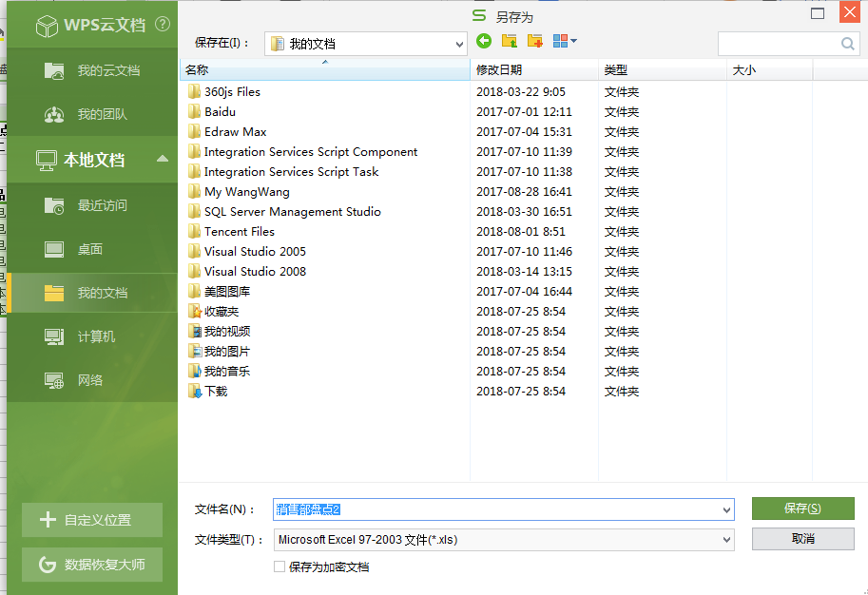Select 桌面 in sidebar

(92, 249)
